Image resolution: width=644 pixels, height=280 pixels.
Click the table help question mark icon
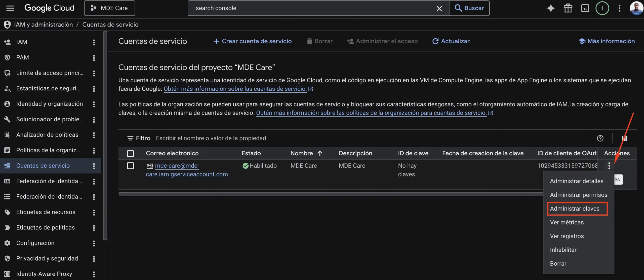(600, 138)
